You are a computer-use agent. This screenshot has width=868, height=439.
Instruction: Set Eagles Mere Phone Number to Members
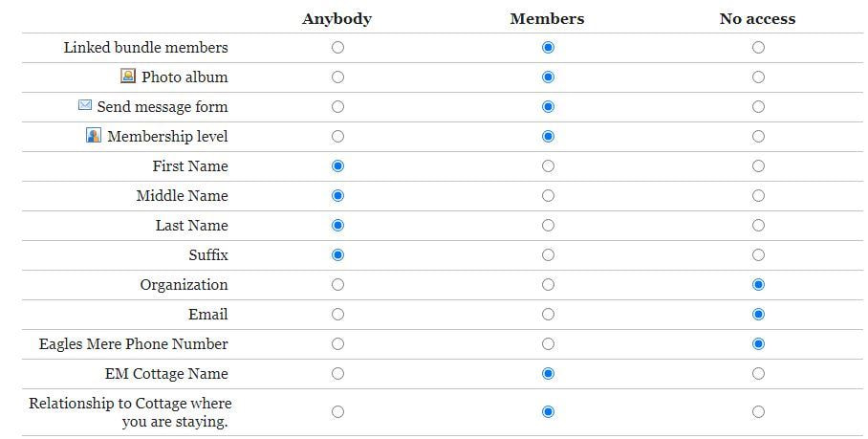[x=548, y=343]
